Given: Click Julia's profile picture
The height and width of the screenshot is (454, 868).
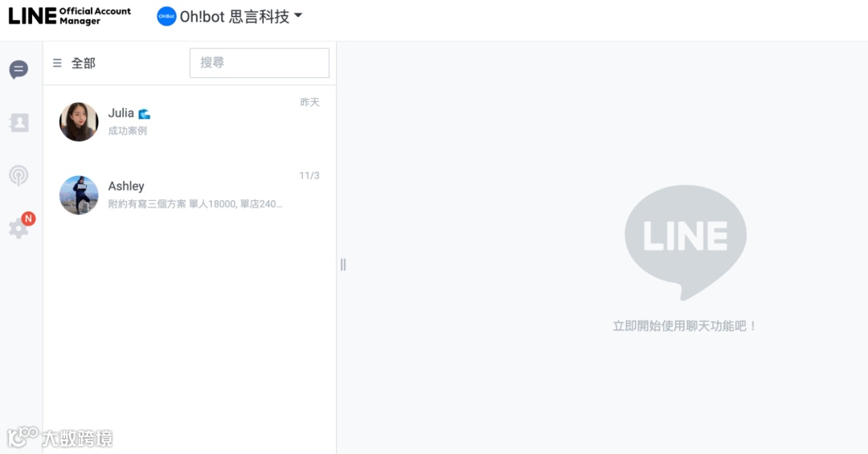Looking at the screenshot, I should (79, 122).
